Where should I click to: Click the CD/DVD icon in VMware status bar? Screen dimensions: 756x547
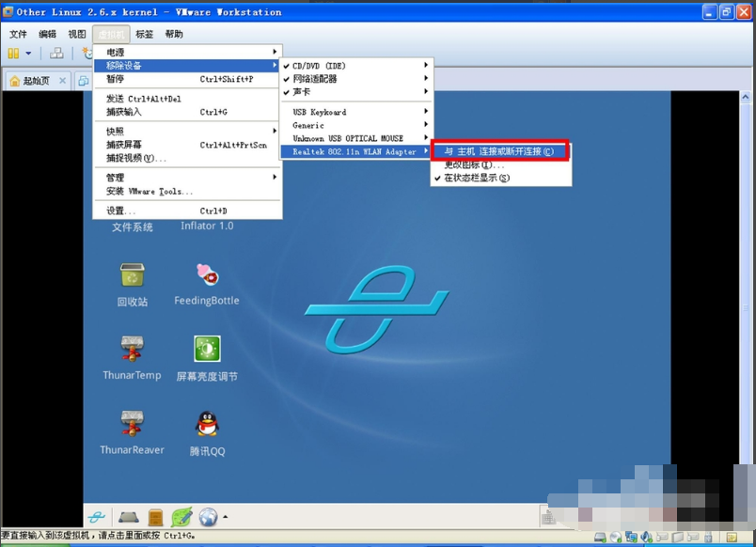pyautogui.click(x=615, y=536)
